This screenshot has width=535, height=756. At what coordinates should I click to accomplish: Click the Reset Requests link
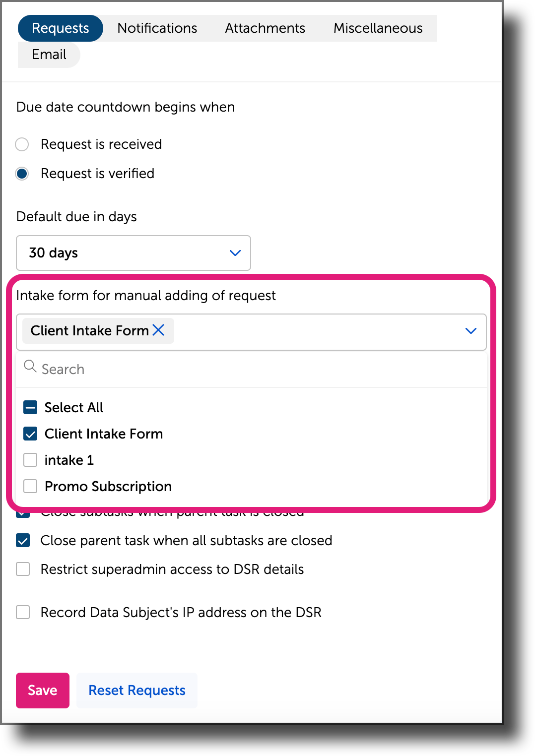point(137,690)
